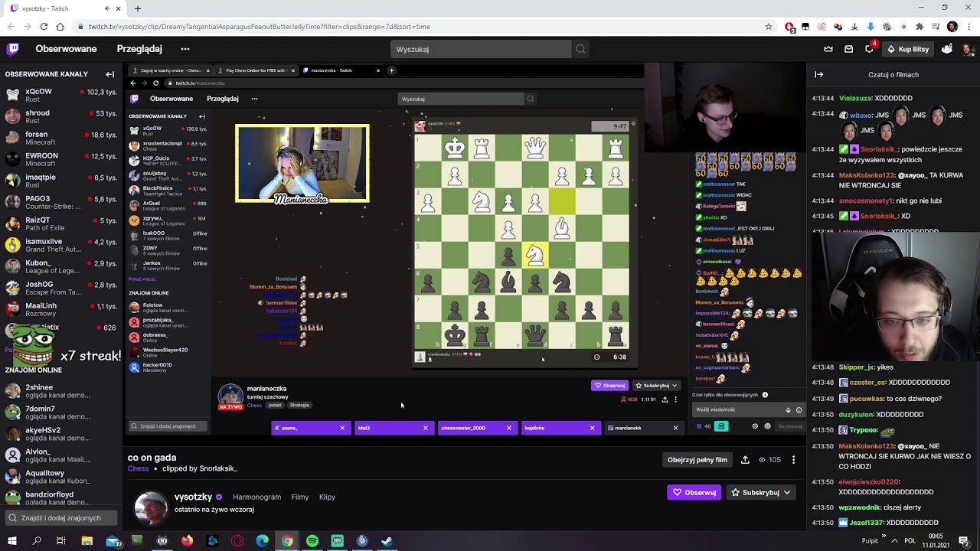The width and height of the screenshot is (980, 551).
Task: Select friend 2shinee in online list
Action: tap(61, 391)
